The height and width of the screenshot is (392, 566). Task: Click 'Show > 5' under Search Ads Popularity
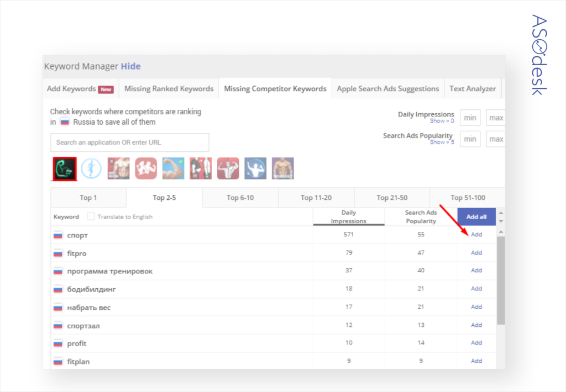coord(442,142)
